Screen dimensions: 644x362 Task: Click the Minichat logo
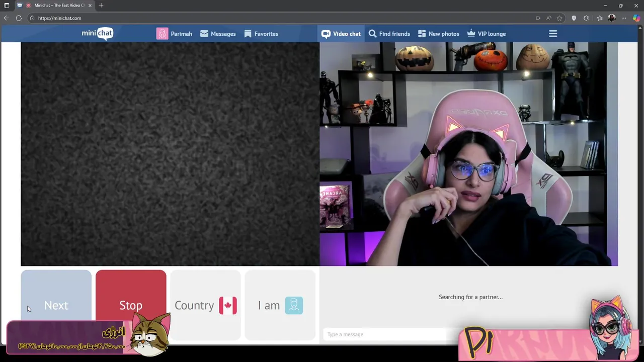pyautogui.click(x=98, y=34)
